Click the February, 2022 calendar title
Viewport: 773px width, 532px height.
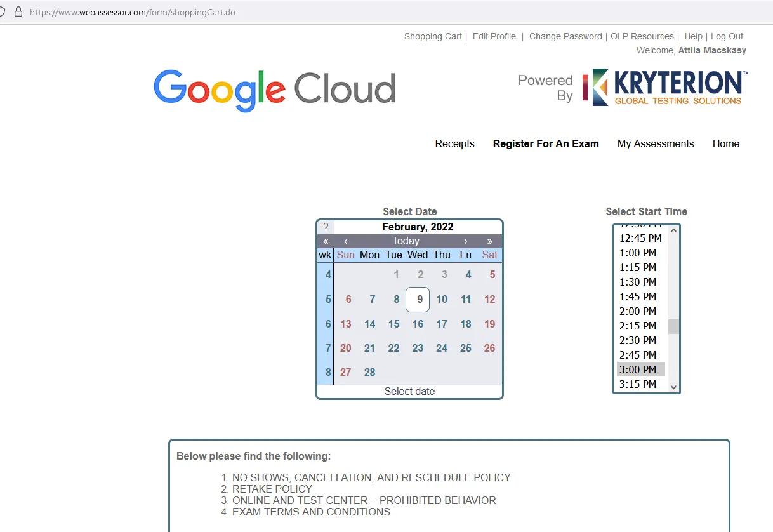tap(418, 227)
